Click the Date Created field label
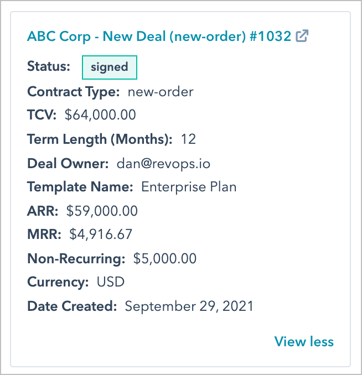The height and width of the screenshot is (375, 362). [72, 306]
